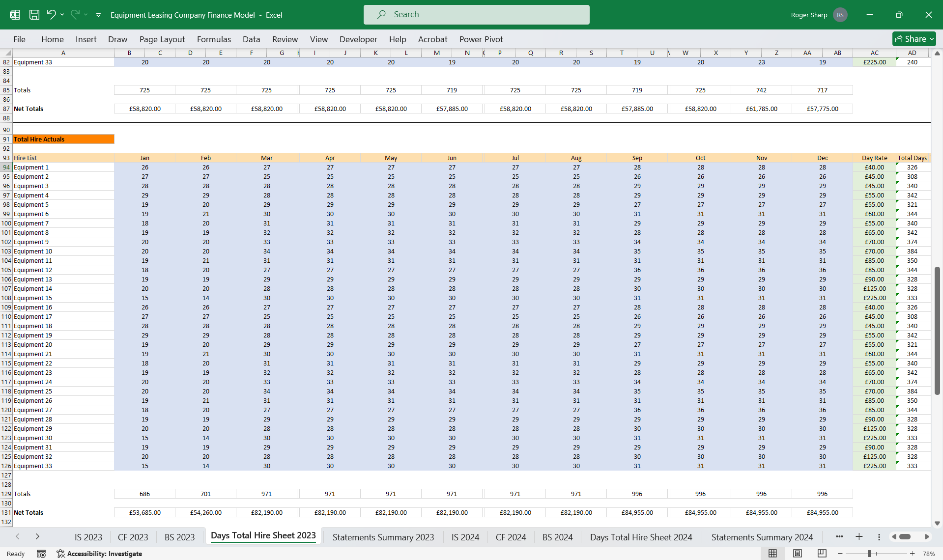Click the sheet tab bar options dots
The image size is (943, 560).
[x=879, y=537]
